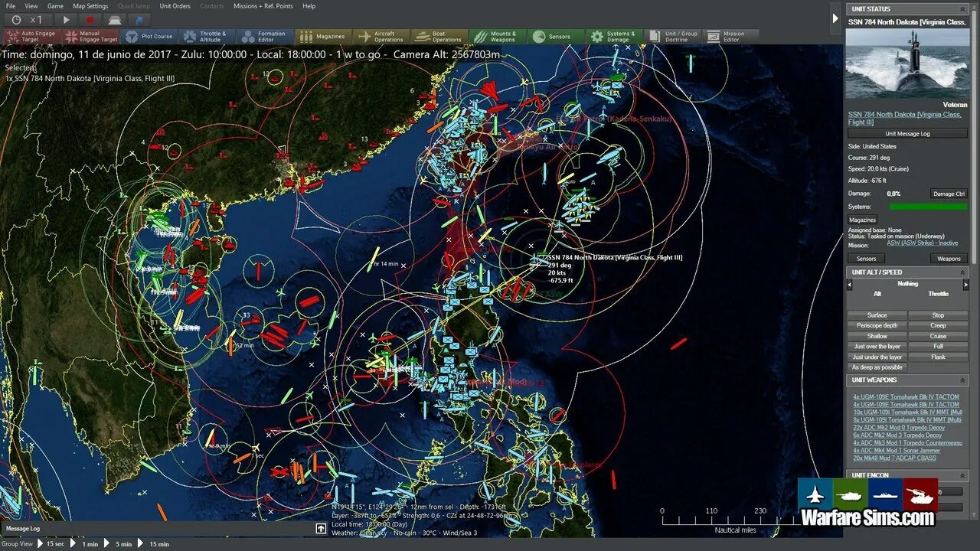Click the time compression clock icon
Screen dimensions: 980x551
[17, 20]
